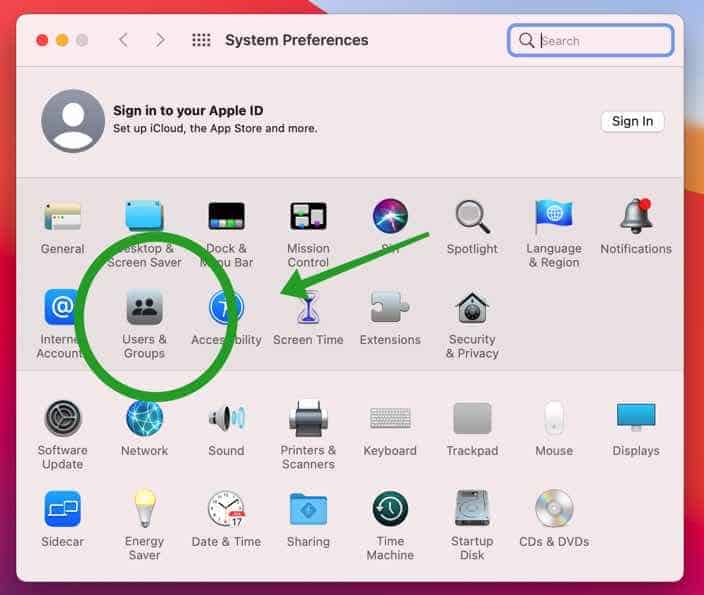This screenshot has height=595, width=704.
Task: Open Keyboard preferences
Action: [x=390, y=419]
